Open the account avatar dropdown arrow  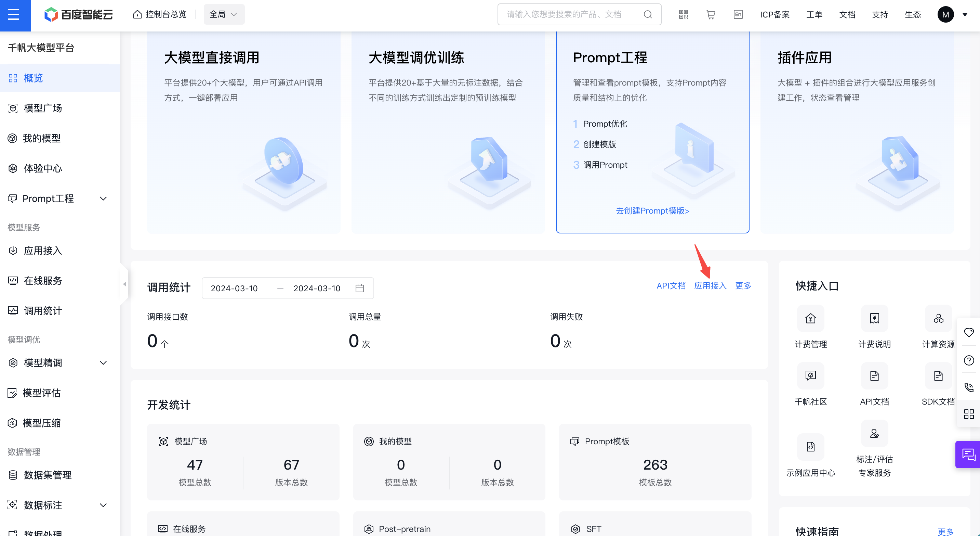965,14
